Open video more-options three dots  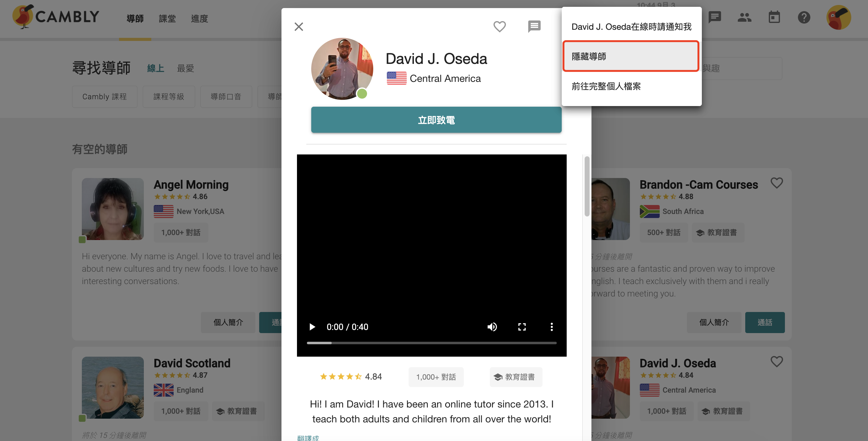pos(551,327)
